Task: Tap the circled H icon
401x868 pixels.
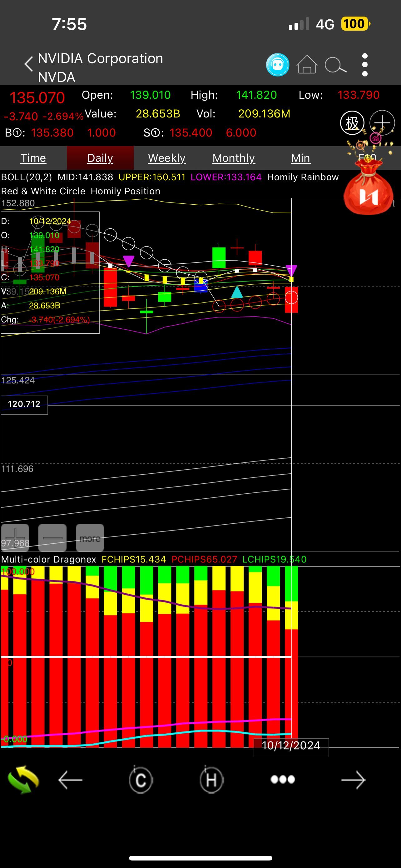Action: click(211, 780)
